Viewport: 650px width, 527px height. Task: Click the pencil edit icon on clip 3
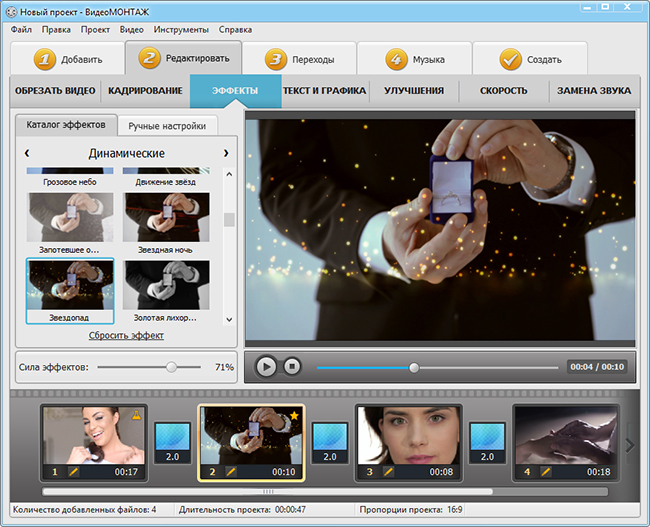pyautogui.click(x=388, y=471)
